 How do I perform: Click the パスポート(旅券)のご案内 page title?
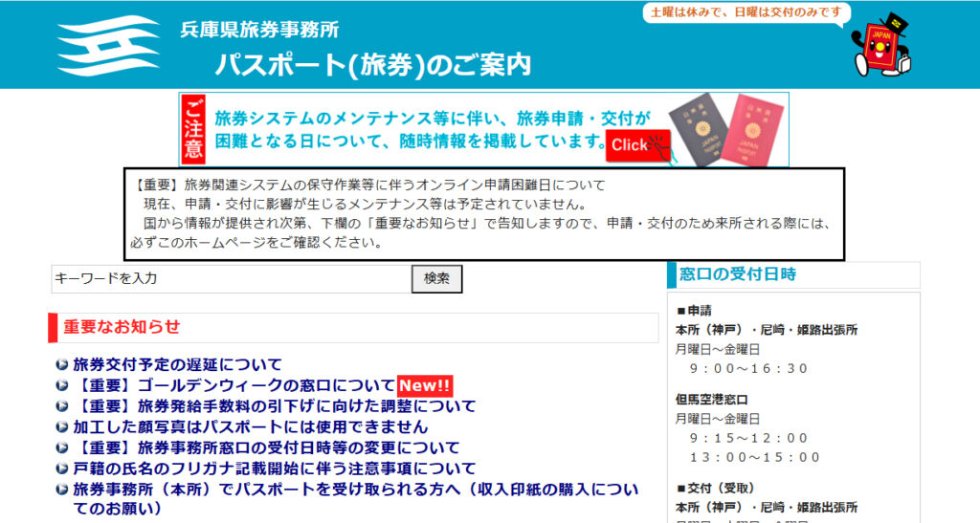(373, 64)
